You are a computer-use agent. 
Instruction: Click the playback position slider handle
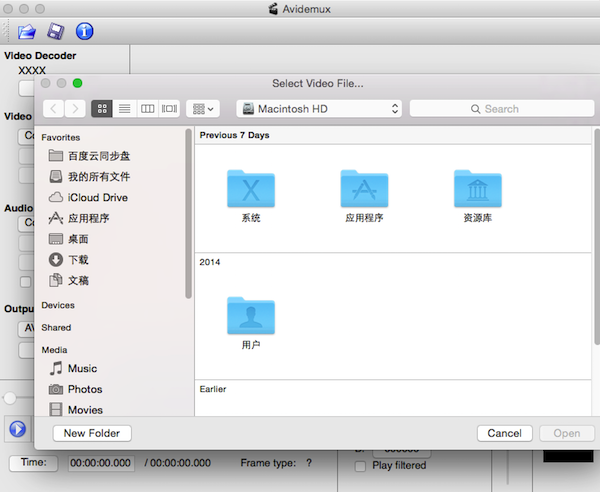[x=9, y=398]
